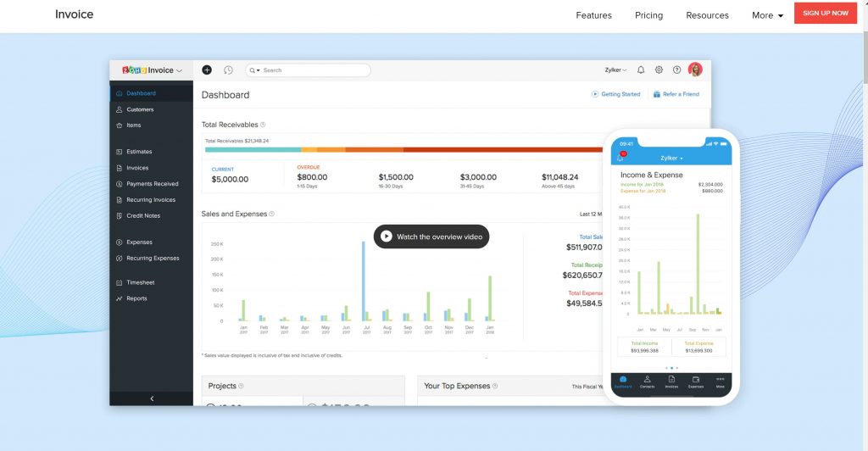Viewport: 868px width, 451px height.
Task: Click the $49,584 total expenses value
Action: (x=584, y=303)
